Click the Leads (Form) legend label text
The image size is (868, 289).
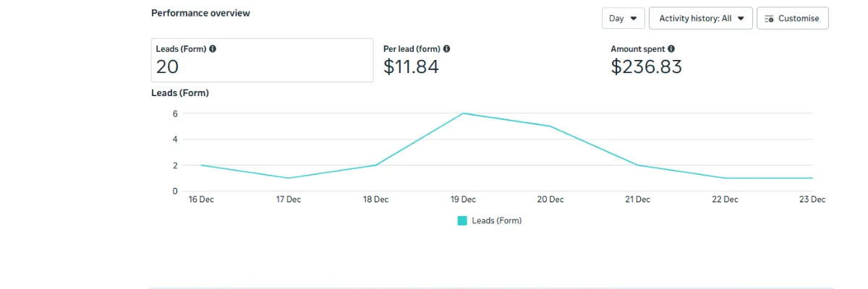coord(496,220)
